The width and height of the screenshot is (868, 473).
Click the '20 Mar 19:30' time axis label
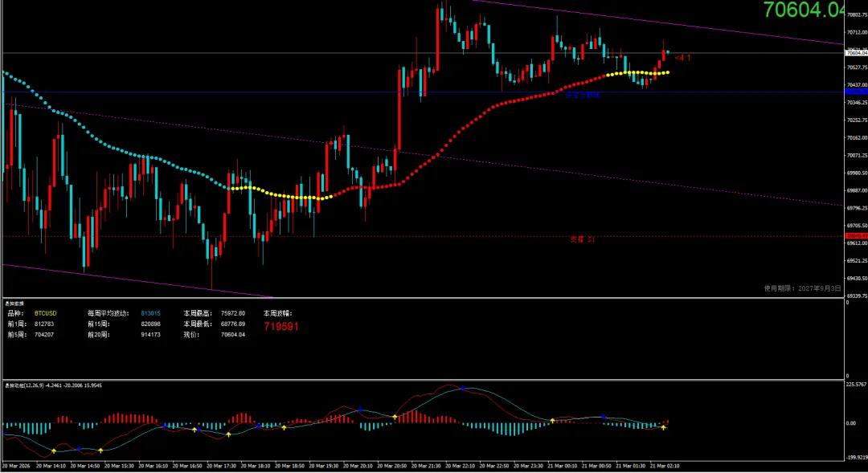pos(324,467)
